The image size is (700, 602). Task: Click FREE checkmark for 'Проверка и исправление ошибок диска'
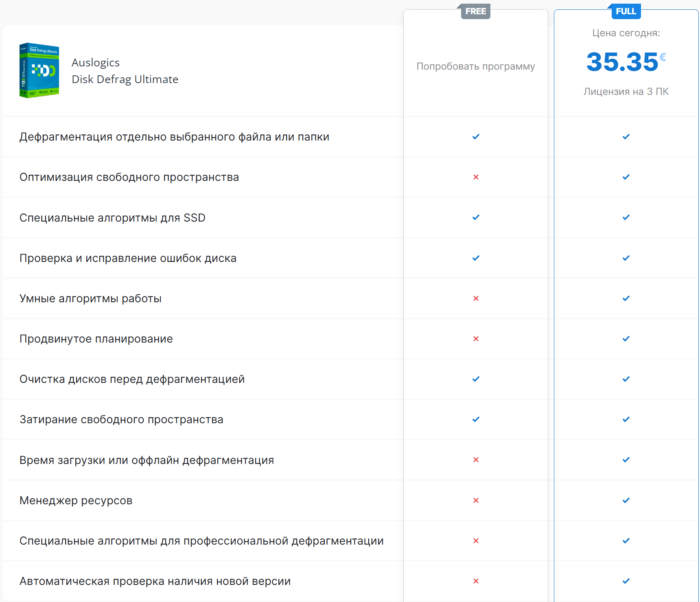pyautogui.click(x=476, y=258)
